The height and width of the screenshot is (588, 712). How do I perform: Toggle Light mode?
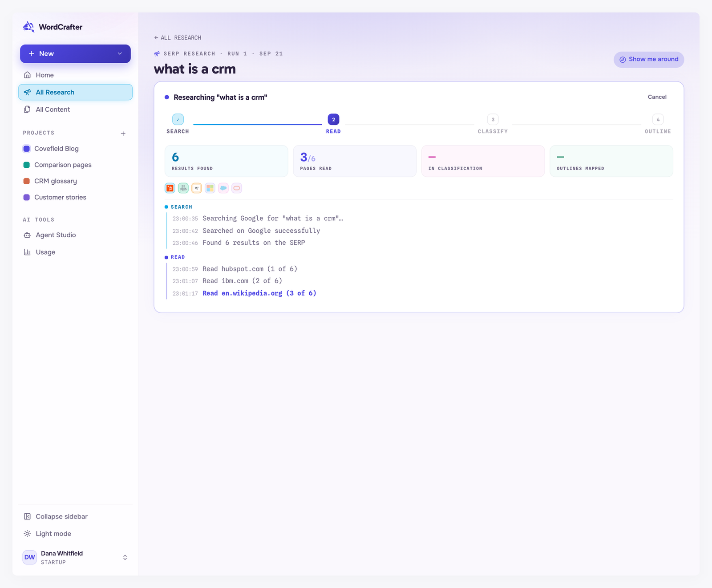(x=75, y=534)
